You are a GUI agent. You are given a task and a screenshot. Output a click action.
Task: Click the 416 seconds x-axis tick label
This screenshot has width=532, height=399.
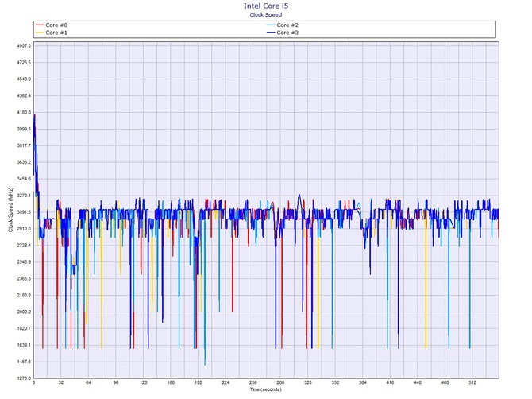click(x=391, y=382)
